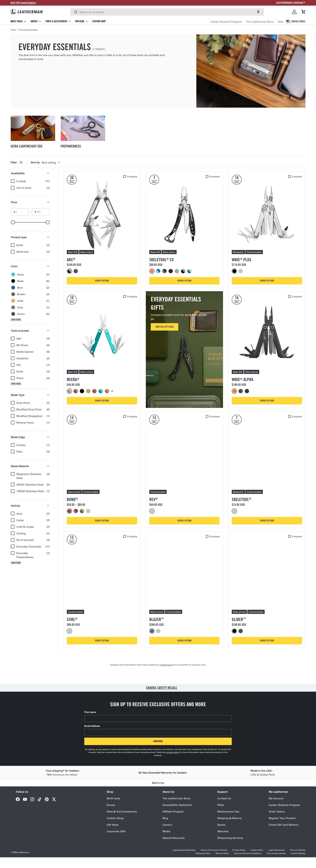
Task: Open Leatherman Instagram icon
Action: (x=32, y=799)
